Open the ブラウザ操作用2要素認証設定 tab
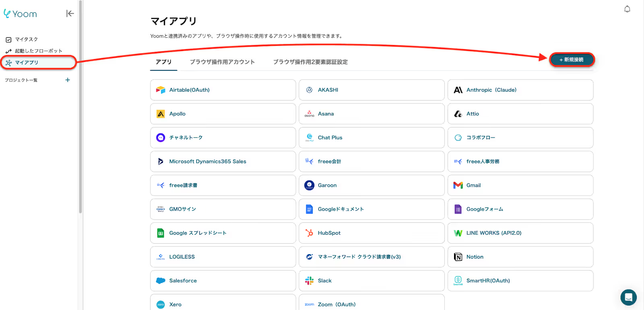 310,62
